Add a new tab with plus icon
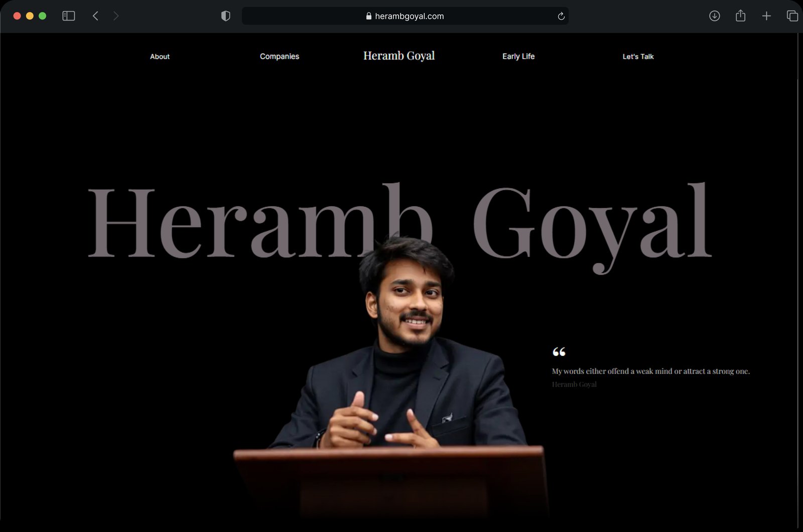This screenshot has height=532, width=803. coord(766,16)
